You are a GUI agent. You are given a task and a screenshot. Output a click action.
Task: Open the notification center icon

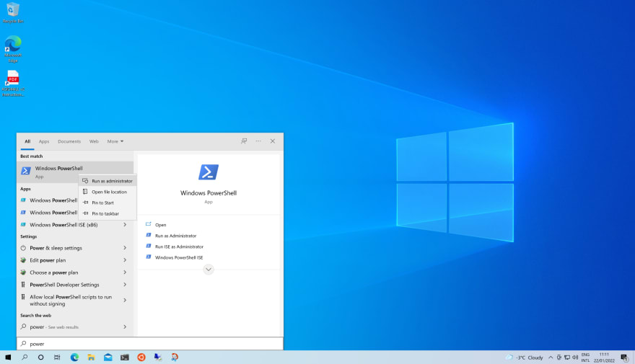coord(624,358)
